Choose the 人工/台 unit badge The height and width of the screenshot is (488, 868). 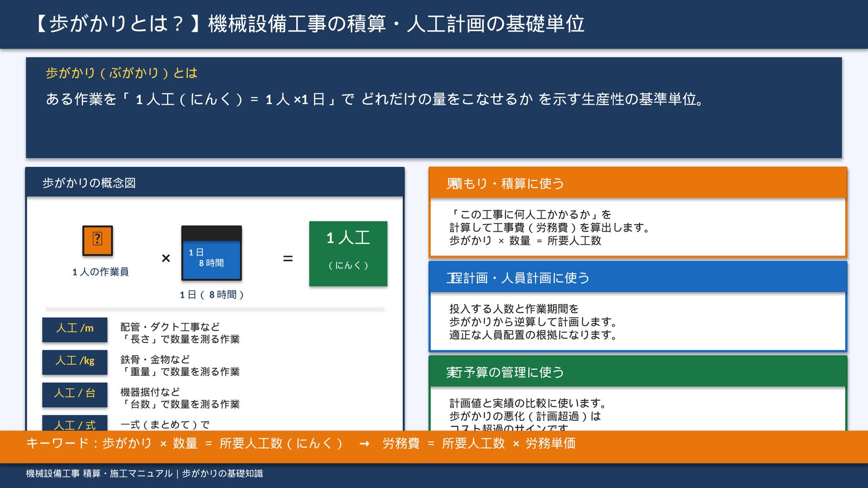[x=75, y=394]
